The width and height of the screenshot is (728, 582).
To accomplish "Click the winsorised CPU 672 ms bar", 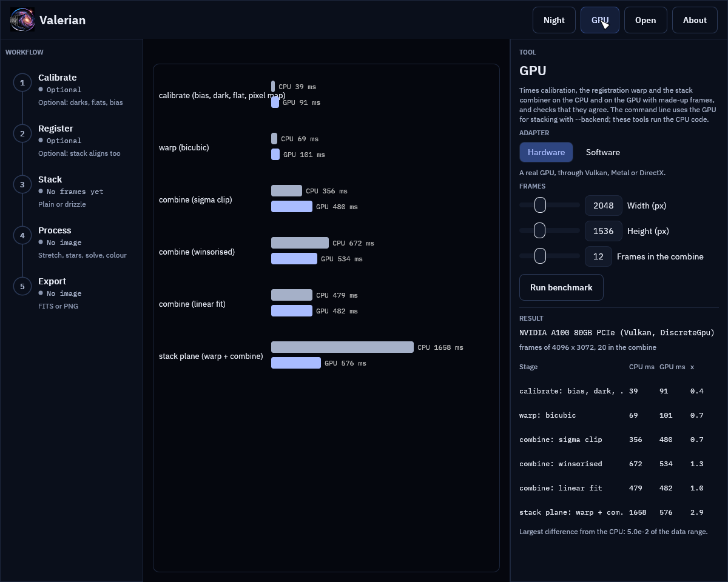I will pyautogui.click(x=300, y=243).
